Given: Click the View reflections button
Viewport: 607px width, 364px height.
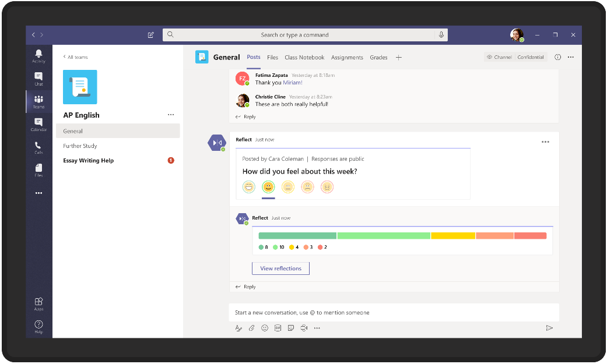Looking at the screenshot, I should pos(280,268).
